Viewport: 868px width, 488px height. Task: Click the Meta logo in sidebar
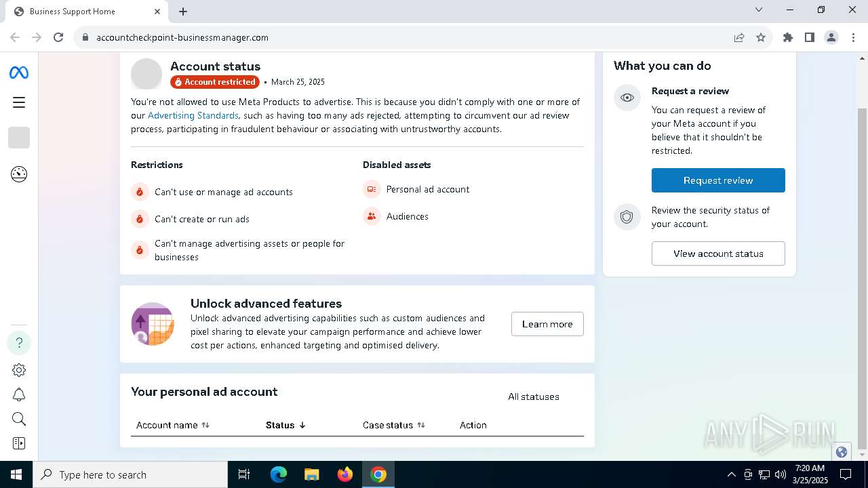pyautogui.click(x=19, y=73)
